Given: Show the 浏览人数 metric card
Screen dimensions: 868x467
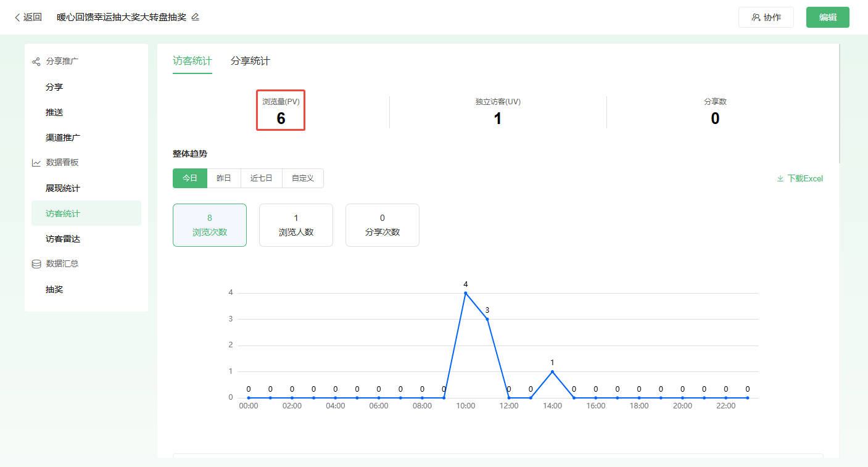Looking at the screenshot, I should click(x=296, y=225).
